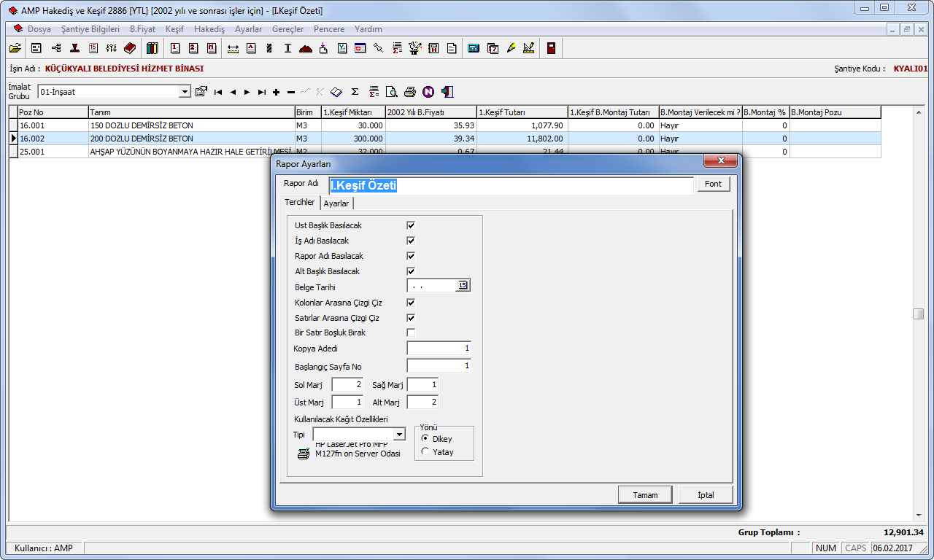Toggle Kolonlar Arasına Çizgi Çiz checkbox
Image resolution: width=934 pixels, height=560 pixels.
pos(411,303)
